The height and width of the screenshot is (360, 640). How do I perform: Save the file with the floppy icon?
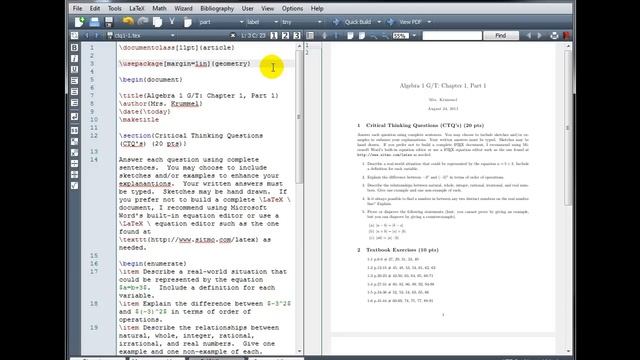pos(109,22)
